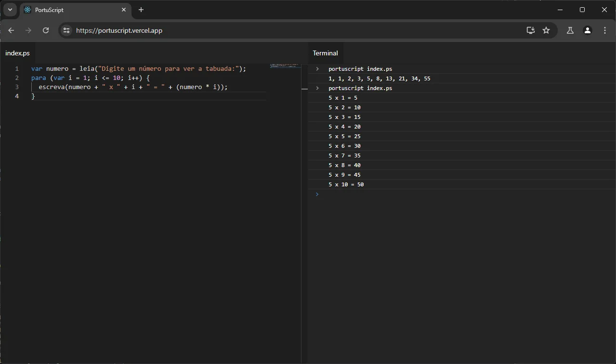The width and height of the screenshot is (616, 364).
Task: Click the browser forward arrow
Action: click(x=28, y=30)
